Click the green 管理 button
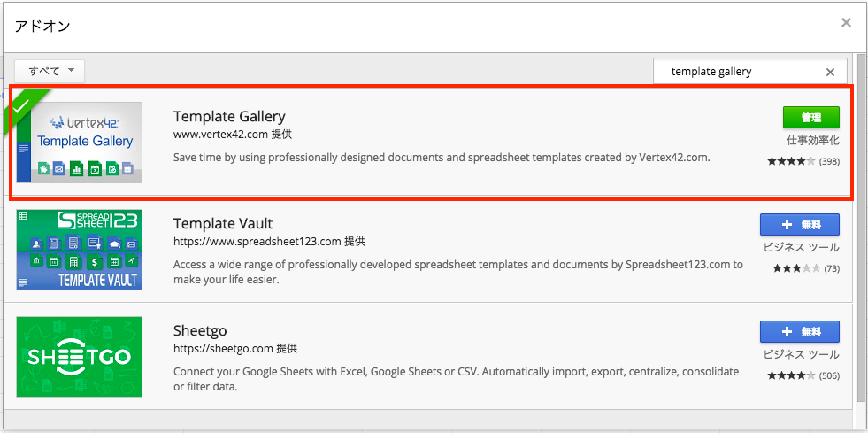Viewport: 868px width, 433px height. click(x=811, y=118)
